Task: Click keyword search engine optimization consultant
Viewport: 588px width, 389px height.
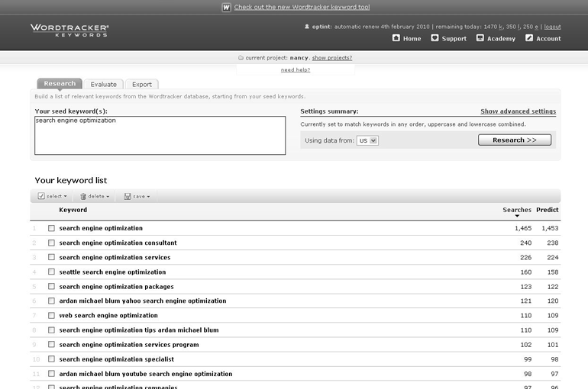Action: [118, 243]
